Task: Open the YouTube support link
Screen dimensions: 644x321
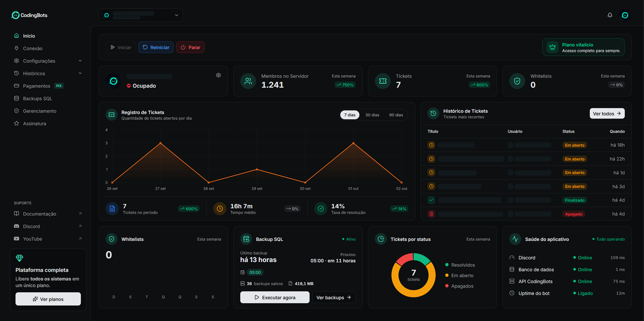Action: click(48, 239)
